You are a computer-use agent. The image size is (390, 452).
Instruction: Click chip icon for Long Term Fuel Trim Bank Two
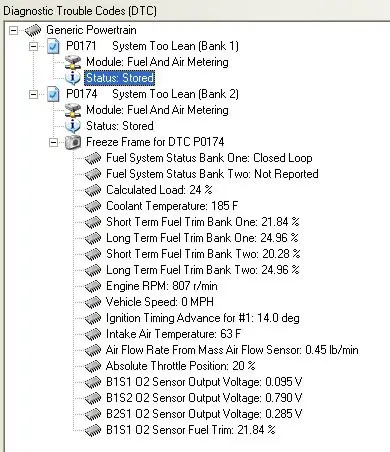pyautogui.click(x=93, y=270)
